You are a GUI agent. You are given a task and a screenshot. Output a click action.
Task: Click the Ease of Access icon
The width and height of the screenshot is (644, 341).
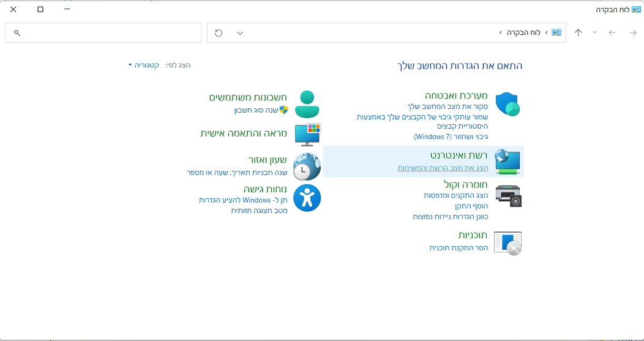(x=307, y=198)
